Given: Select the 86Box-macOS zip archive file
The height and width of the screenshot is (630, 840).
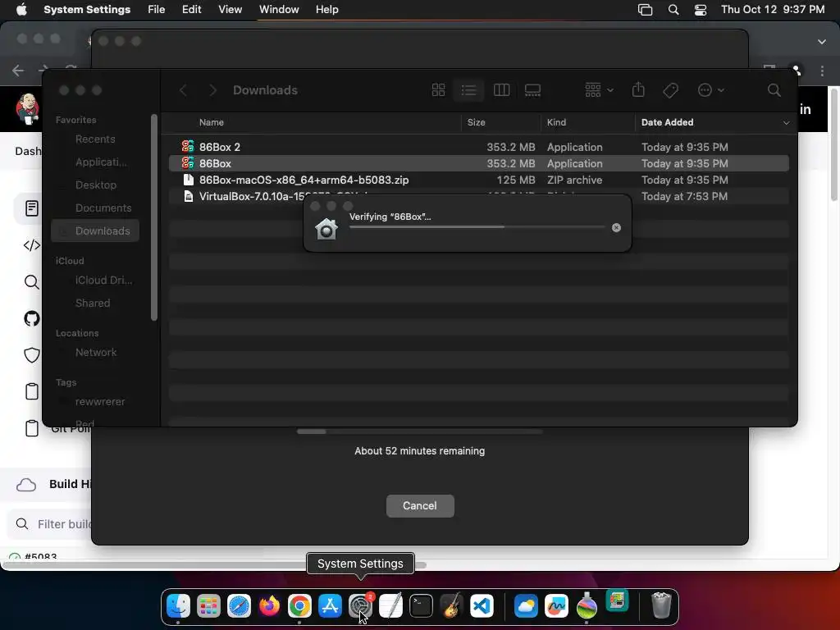Looking at the screenshot, I should 478,180.
